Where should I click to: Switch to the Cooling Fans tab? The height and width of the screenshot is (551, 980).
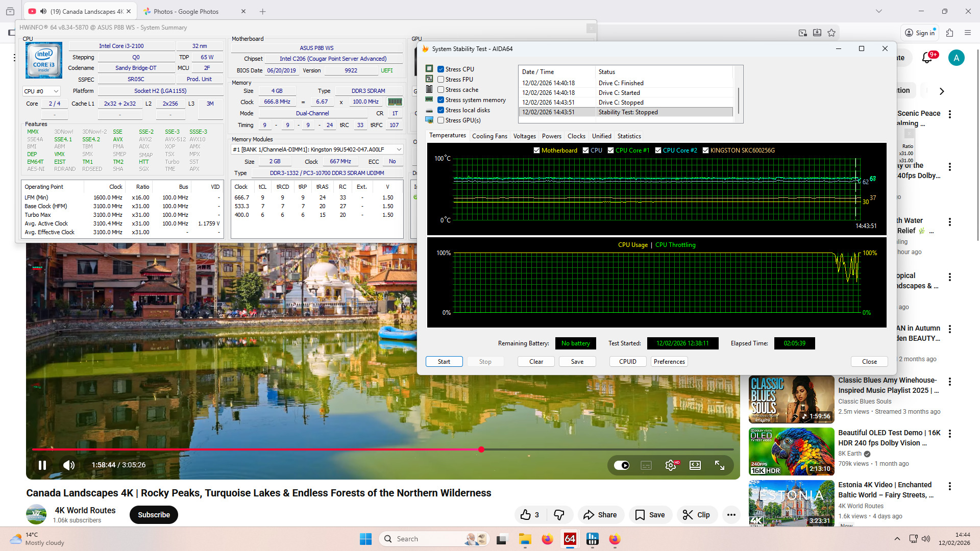pos(489,136)
